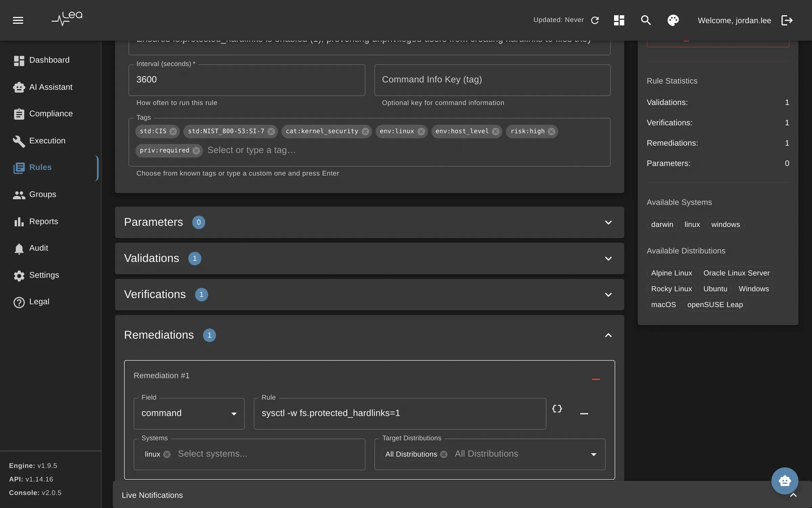The image size is (812, 508).
Task: Remove the std:NIST_800-53:SI-7 tag
Action: [271, 131]
